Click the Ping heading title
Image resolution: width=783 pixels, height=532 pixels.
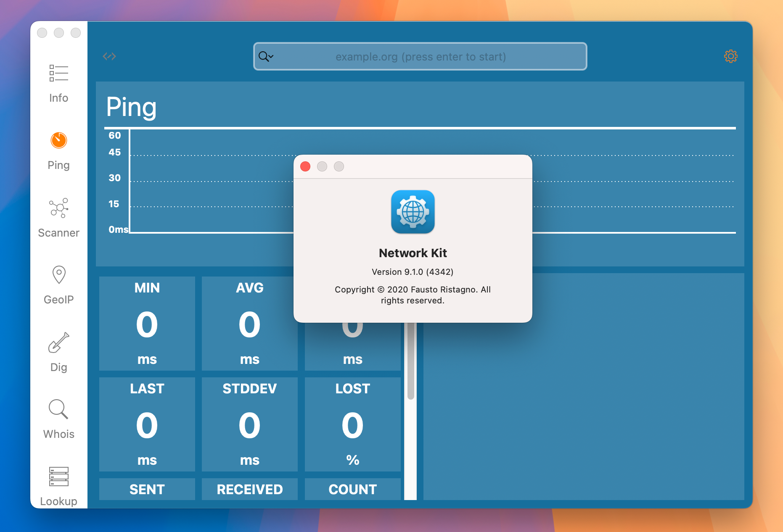pos(131,107)
